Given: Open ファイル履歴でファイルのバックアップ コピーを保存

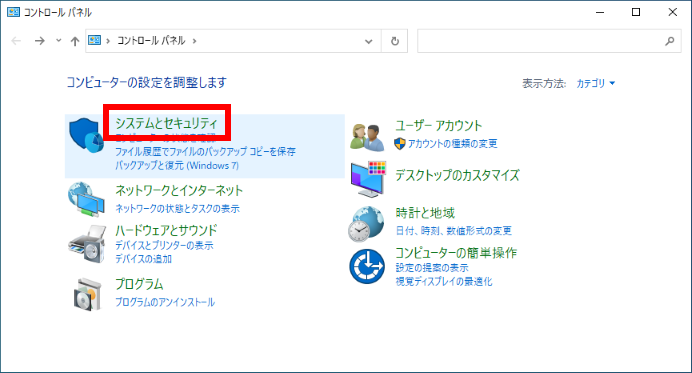Looking at the screenshot, I should click(x=205, y=151).
